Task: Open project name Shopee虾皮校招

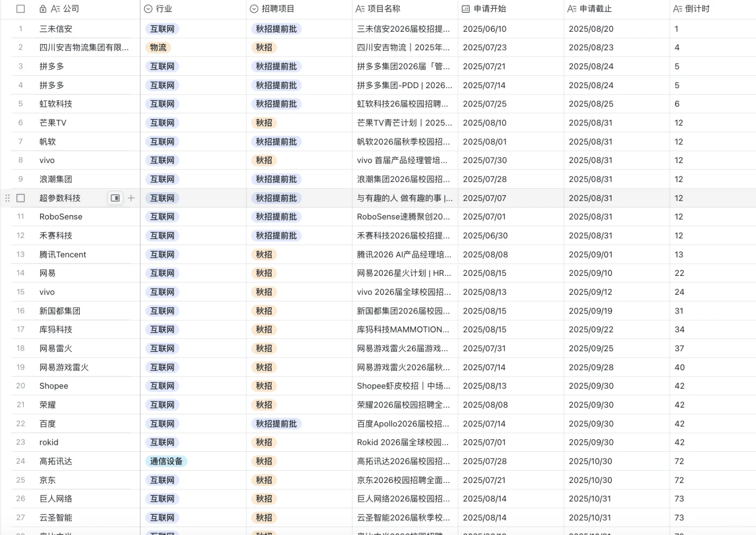Action: point(404,386)
